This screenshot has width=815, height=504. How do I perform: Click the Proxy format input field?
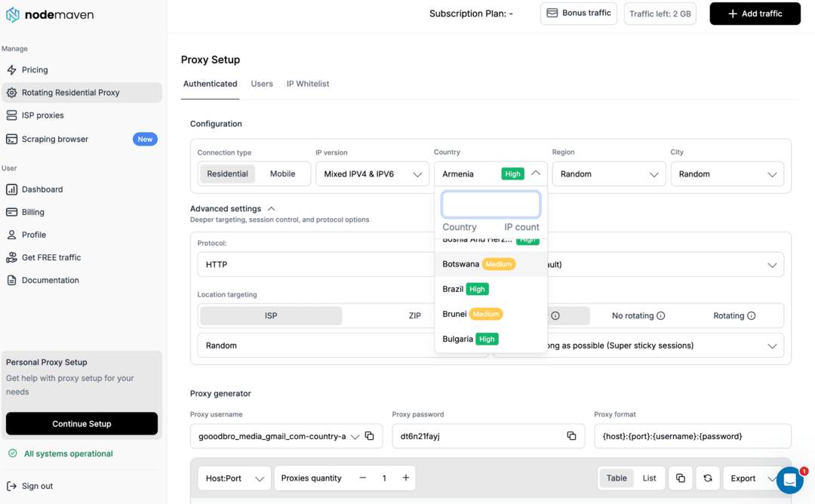[693, 436]
